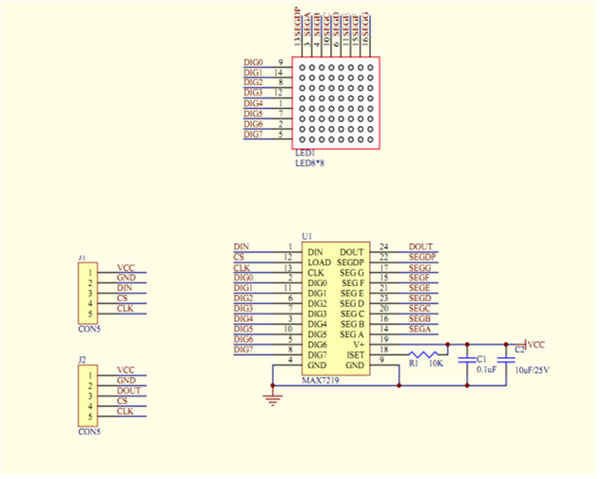
Task: Click DIG7 net label on LED matrix
Action: point(253,134)
